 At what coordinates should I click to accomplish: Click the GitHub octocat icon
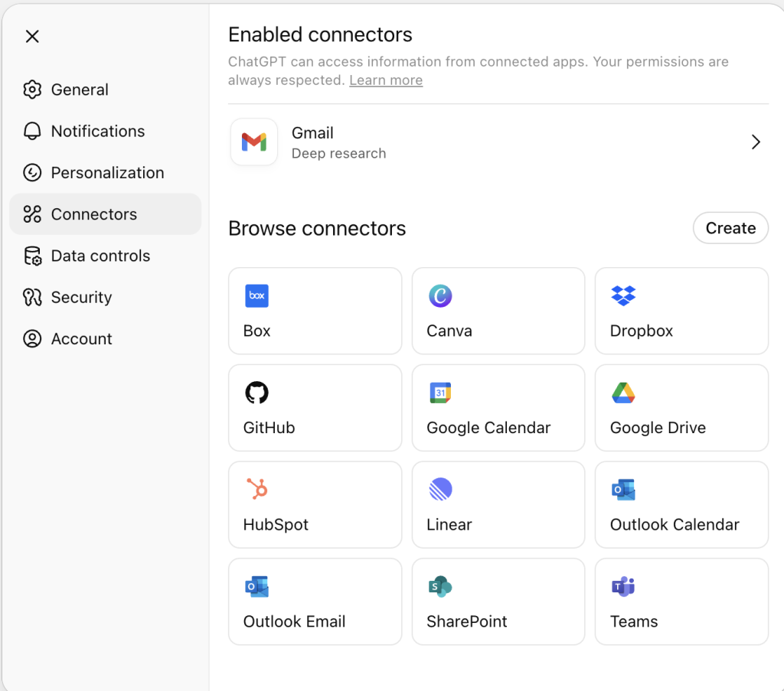(256, 393)
